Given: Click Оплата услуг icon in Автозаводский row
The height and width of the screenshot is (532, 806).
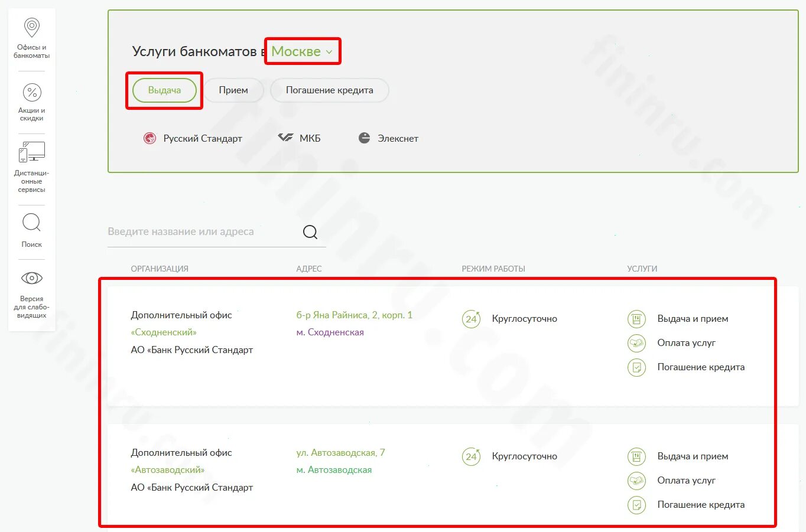Looking at the screenshot, I should click(x=636, y=481).
